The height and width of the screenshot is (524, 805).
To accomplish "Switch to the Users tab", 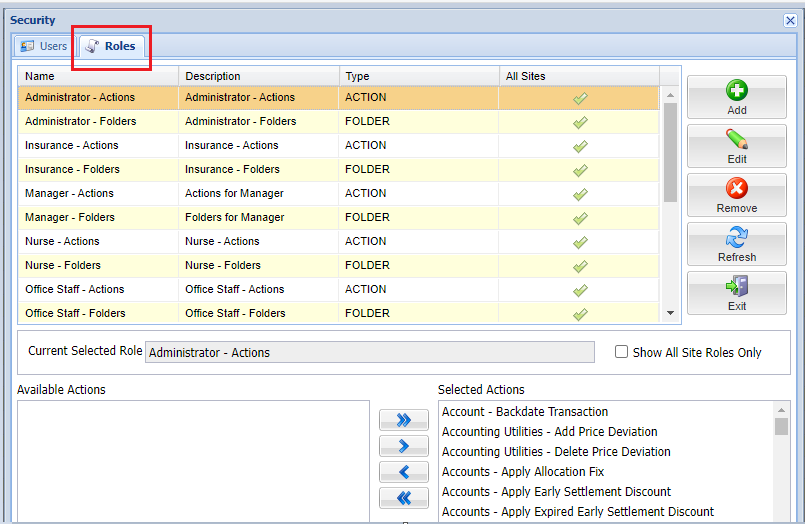I will (x=44, y=46).
